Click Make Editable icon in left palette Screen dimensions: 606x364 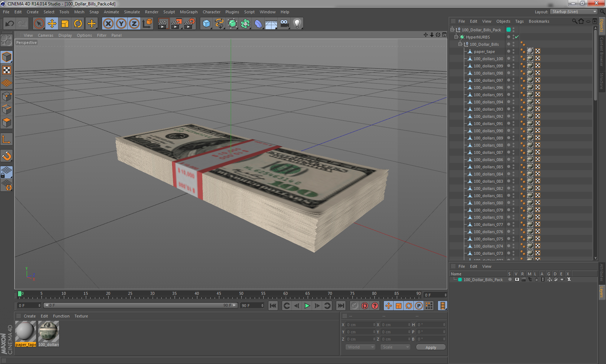coord(6,40)
